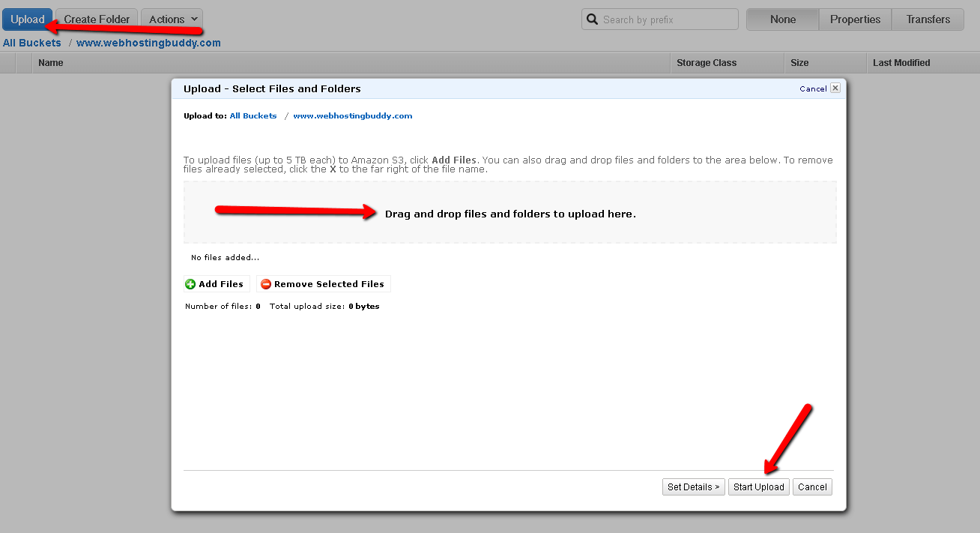Click the green plus Add Files icon
This screenshot has width=980, height=533.
pyautogui.click(x=190, y=284)
